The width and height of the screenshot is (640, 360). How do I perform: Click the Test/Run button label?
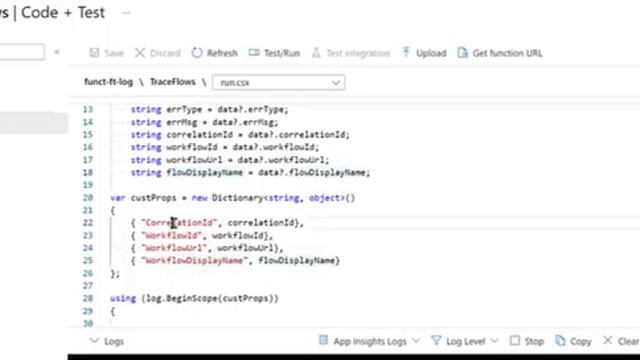click(x=282, y=53)
